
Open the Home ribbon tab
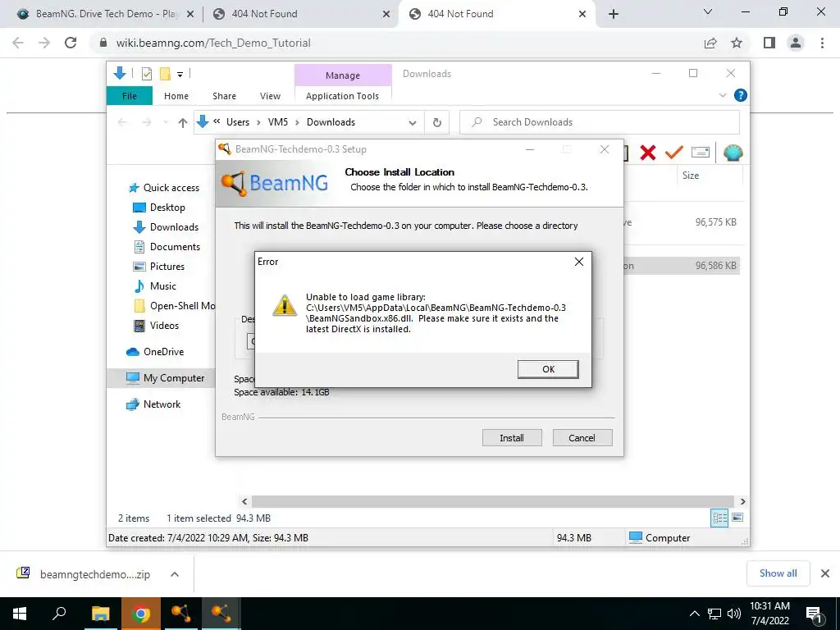(176, 96)
